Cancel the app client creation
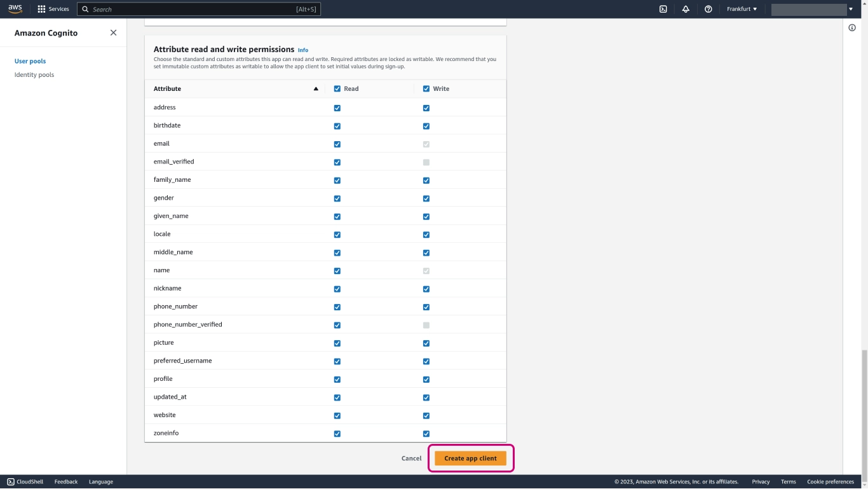868x489 pixels. [x=411, y=458]
